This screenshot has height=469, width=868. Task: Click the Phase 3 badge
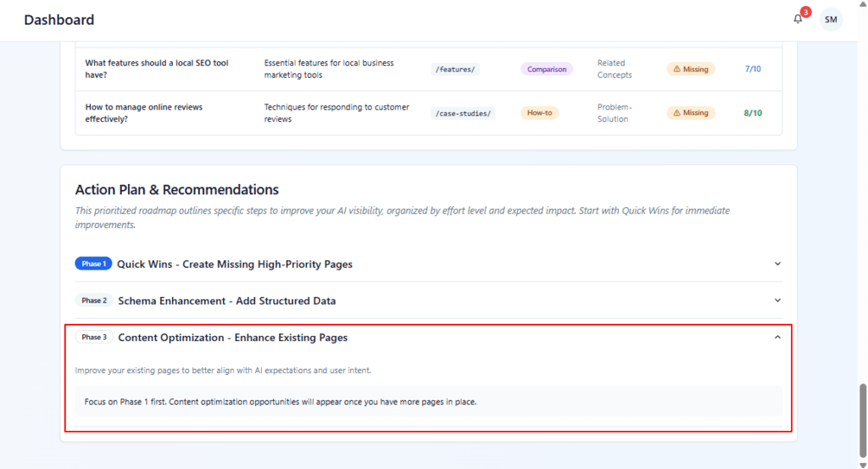pyautogui.click(x=93, y=338)
